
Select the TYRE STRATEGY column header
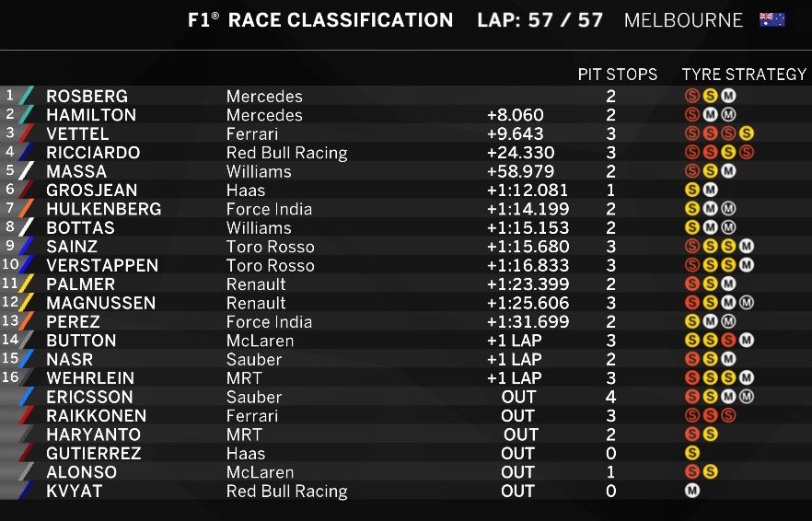(x=744, y=75)
